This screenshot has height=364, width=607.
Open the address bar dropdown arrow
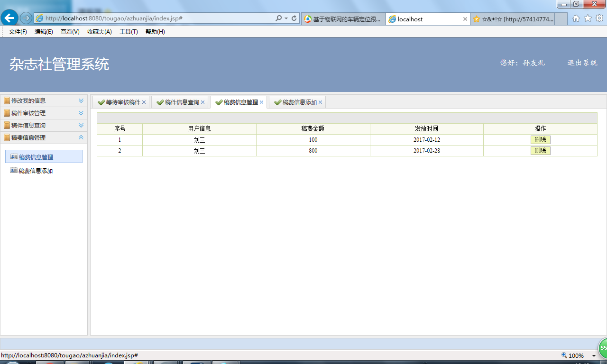click(x=286, y=18)
